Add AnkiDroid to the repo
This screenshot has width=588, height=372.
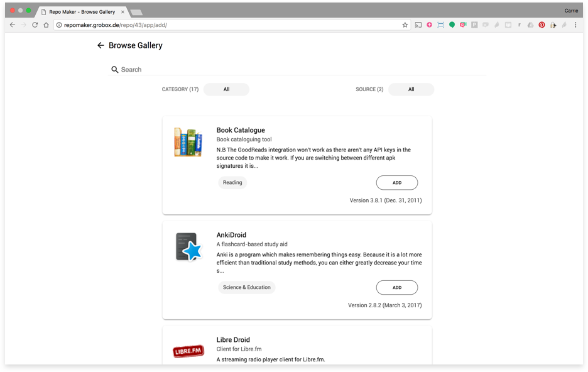pos(396,288)
